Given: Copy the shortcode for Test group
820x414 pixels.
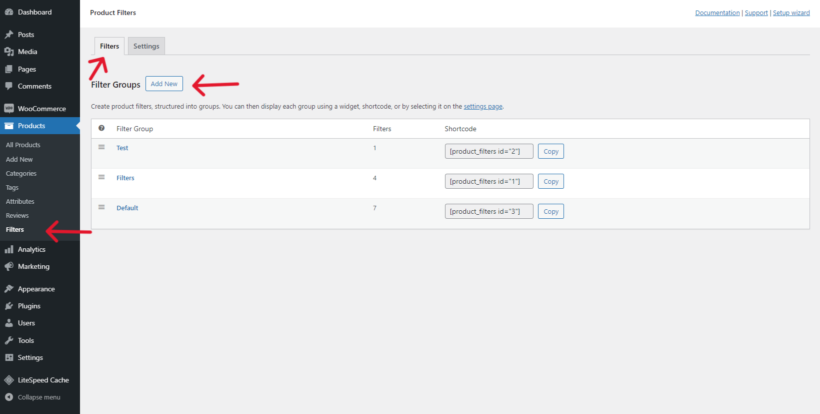Looking at the screenshot, I should 551,152.
